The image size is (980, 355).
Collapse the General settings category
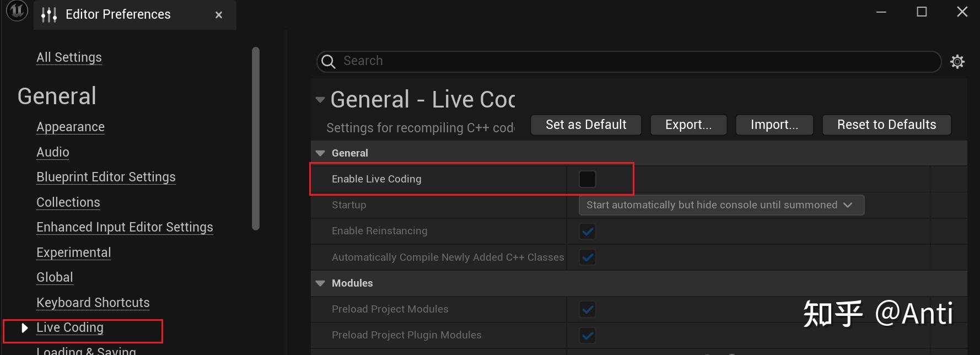320,153
